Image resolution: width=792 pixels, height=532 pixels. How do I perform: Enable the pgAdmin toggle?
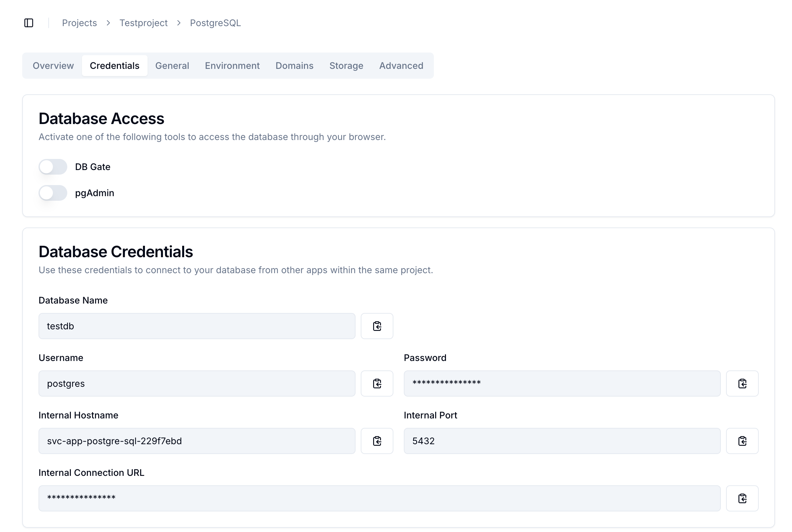click(x=53, y=193)
